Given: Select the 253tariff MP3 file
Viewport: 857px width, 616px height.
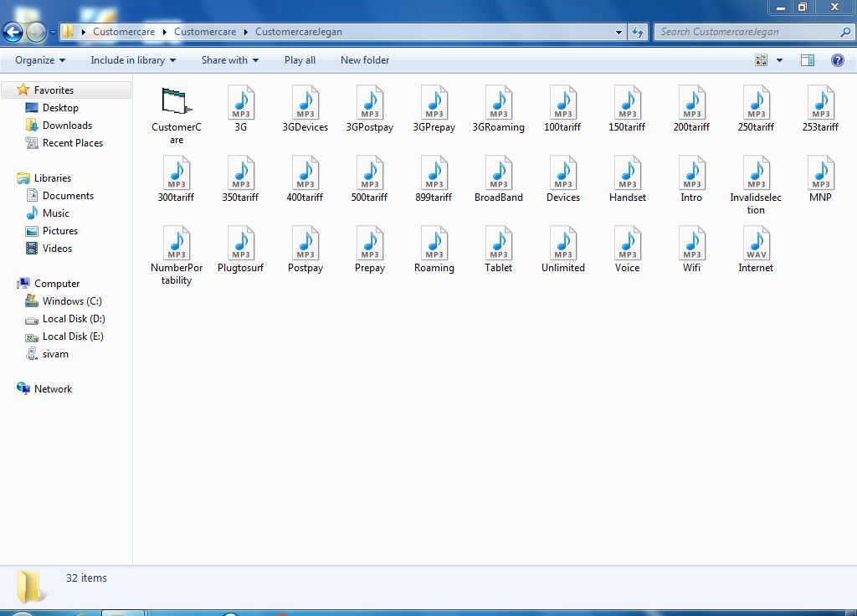Looking at the screenshot, I should 820,109.
